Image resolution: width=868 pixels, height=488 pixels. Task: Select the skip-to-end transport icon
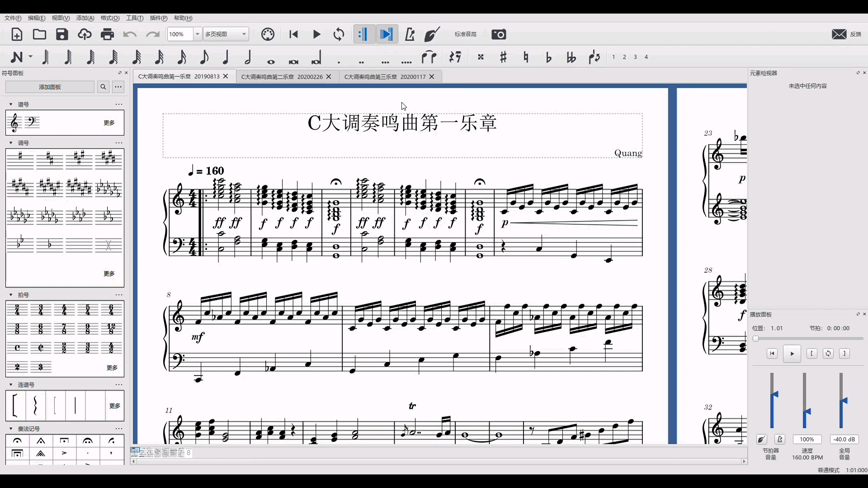[386, 34]
